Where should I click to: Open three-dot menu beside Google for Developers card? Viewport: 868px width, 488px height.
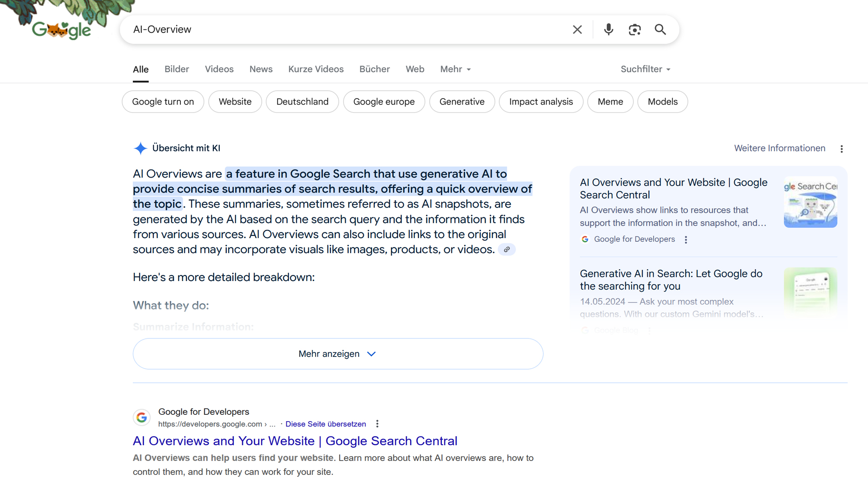pos(686,239)
